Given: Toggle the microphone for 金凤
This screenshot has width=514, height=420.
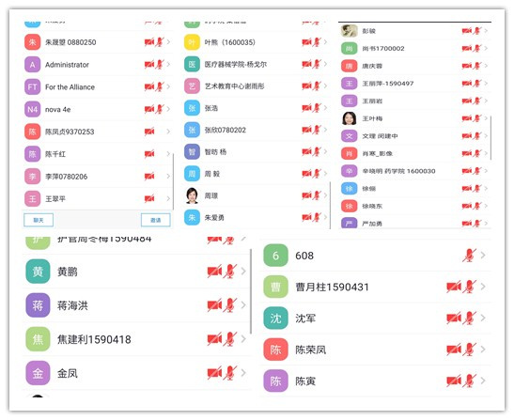Looking at the screenshot, I should (230, 373).
